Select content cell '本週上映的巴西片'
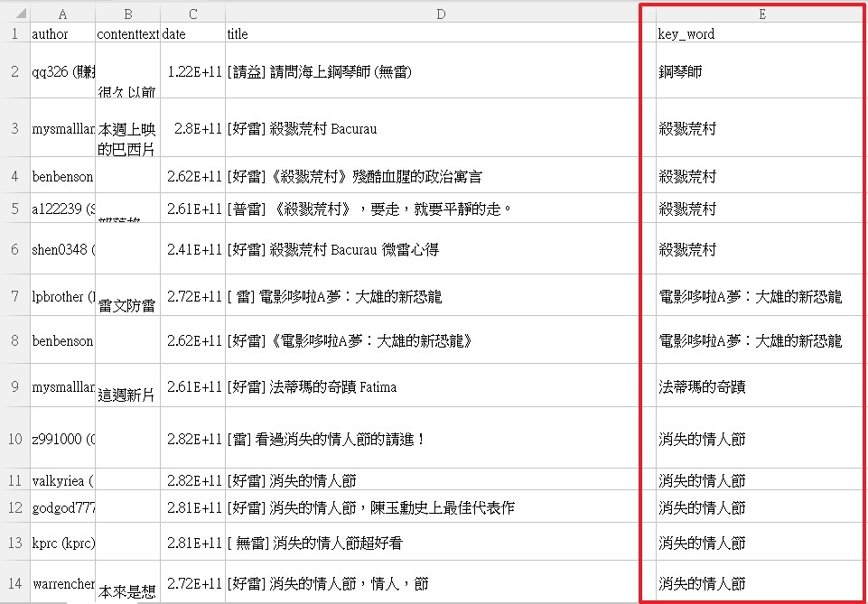868x604 pixels. pyautogui.click(x=128, y=128)
